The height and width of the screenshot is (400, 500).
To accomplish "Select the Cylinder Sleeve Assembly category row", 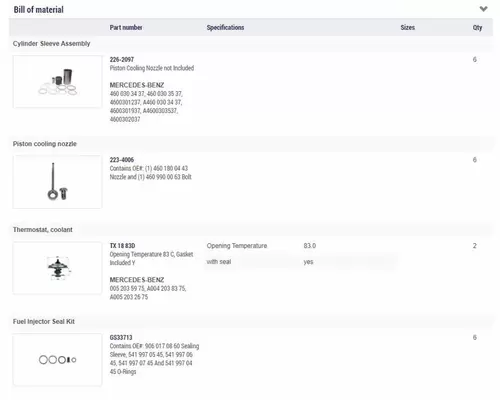I will tap(251, 44).
